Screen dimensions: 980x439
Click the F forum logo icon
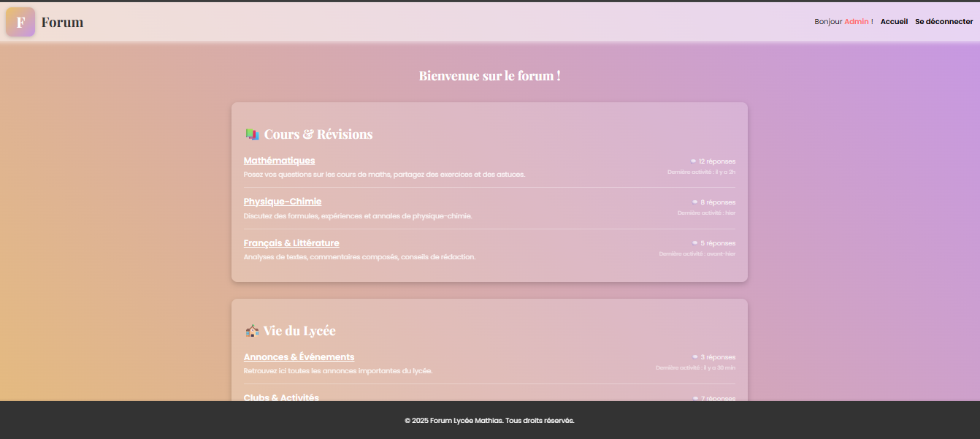tap(20, 22)
